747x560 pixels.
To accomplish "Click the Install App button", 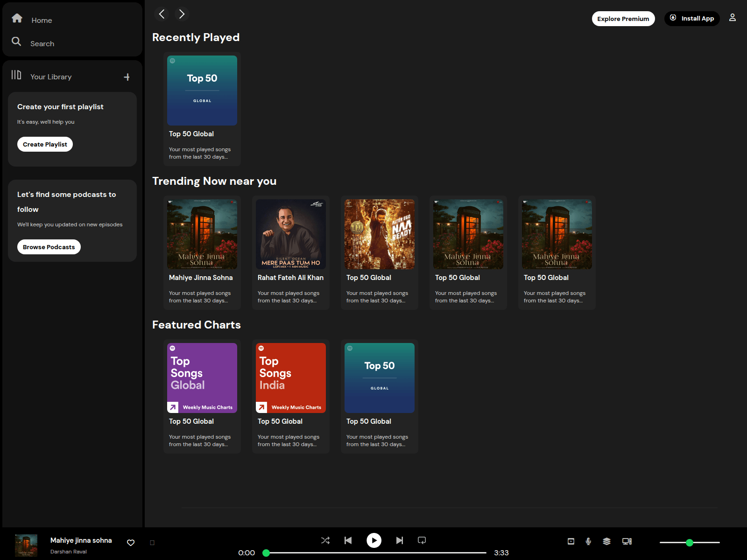I will point(692,18).
